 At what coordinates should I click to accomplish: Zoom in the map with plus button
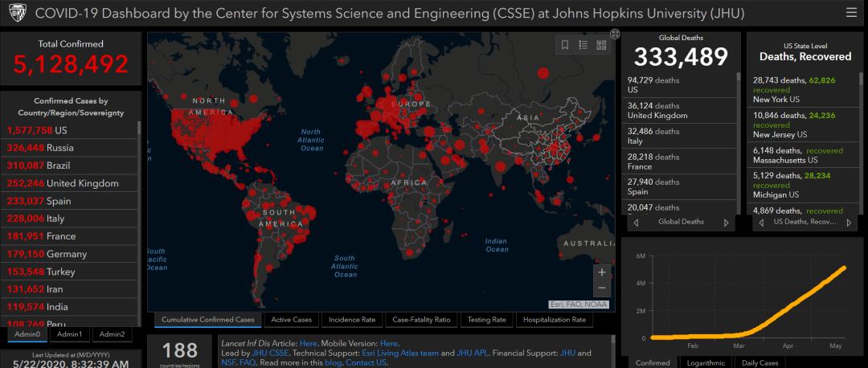[x=602, y=272]
